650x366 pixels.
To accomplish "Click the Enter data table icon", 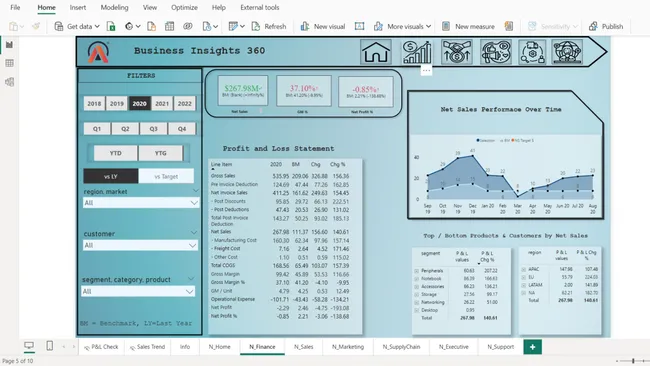I will (170, 27).
